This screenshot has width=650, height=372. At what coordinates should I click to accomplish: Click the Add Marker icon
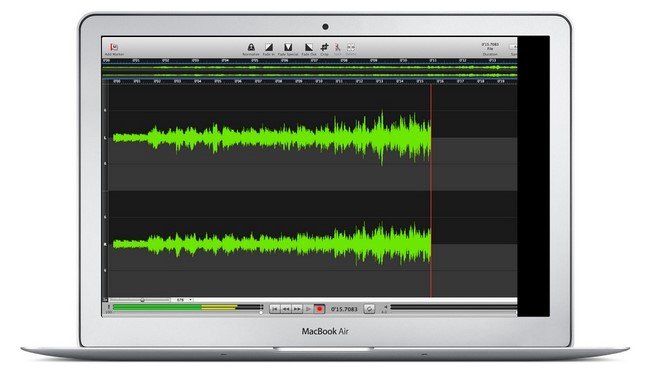point(114,47)
